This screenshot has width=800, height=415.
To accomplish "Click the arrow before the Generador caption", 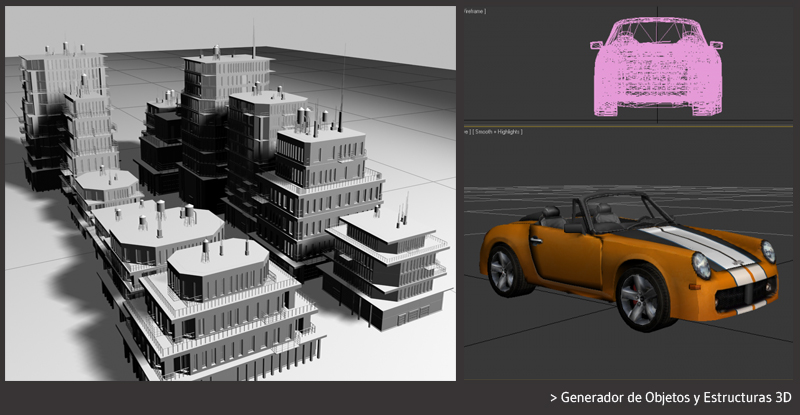I will click(553, 396).
